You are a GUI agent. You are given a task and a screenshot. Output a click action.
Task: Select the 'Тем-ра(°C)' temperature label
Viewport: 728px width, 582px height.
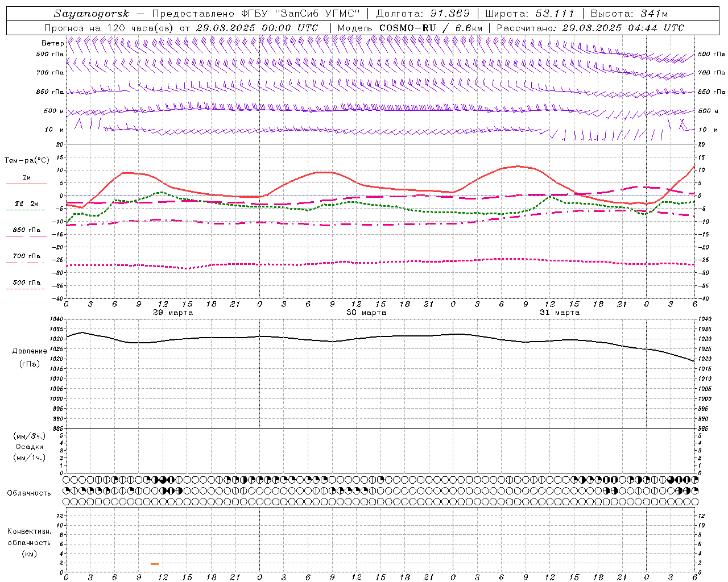click(x=27, y=161)
